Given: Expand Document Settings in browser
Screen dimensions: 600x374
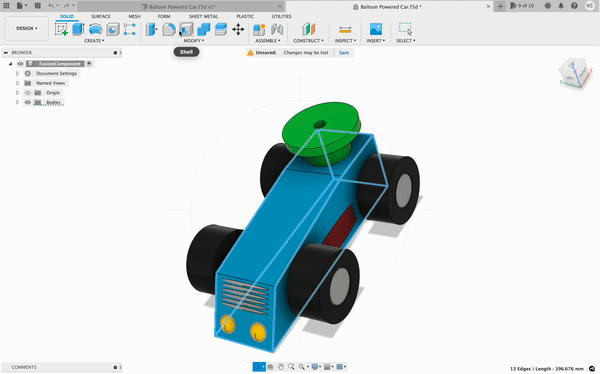Looking at the screenshot, I should (17, 73).
